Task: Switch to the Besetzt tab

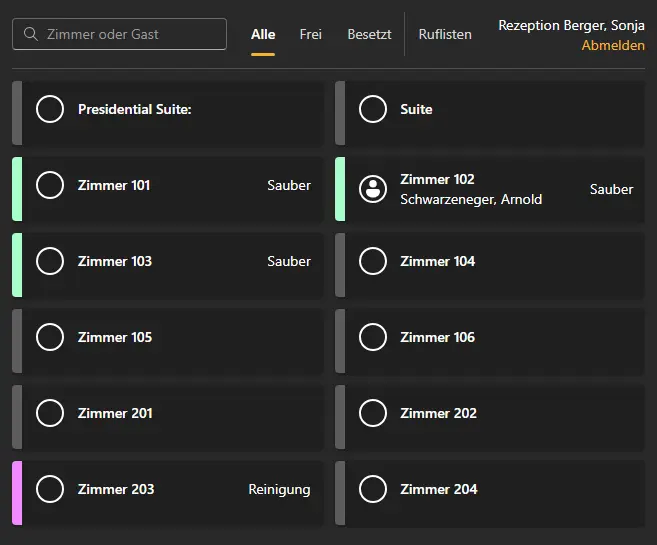Action: click(x=369, y=34)
